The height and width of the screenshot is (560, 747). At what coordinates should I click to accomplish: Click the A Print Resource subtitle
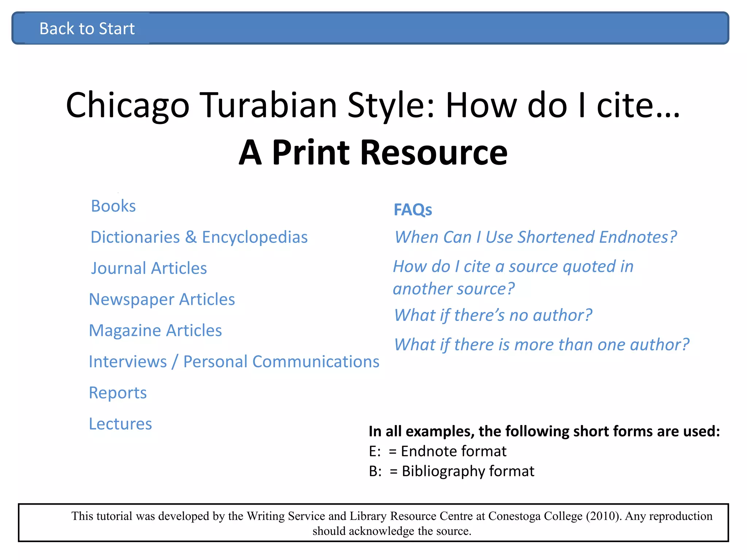click(x=373, y=152)
